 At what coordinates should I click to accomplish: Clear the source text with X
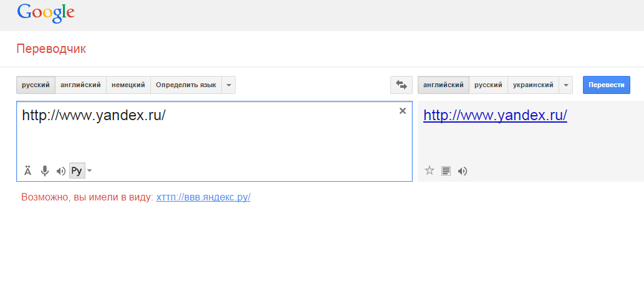pos(402,111)
